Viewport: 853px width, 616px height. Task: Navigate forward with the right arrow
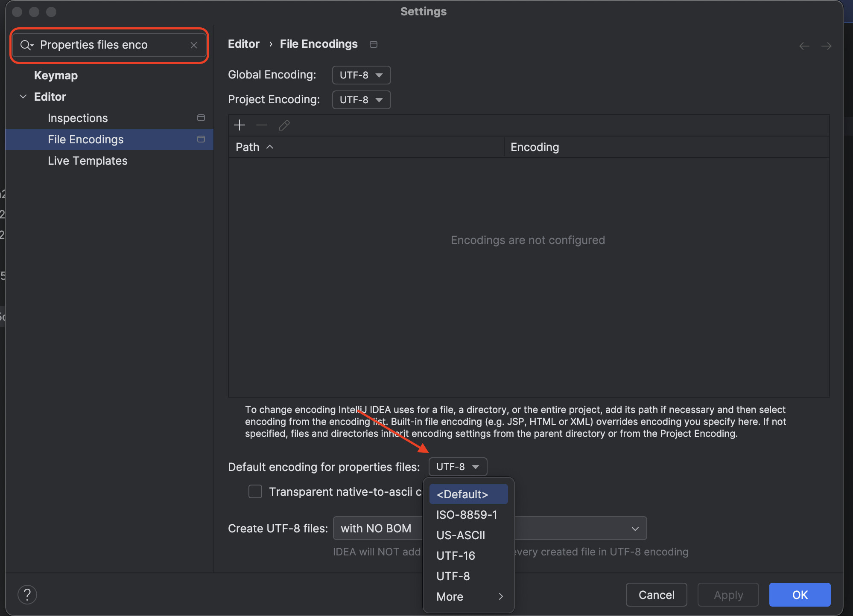click(x=826, y=46)
